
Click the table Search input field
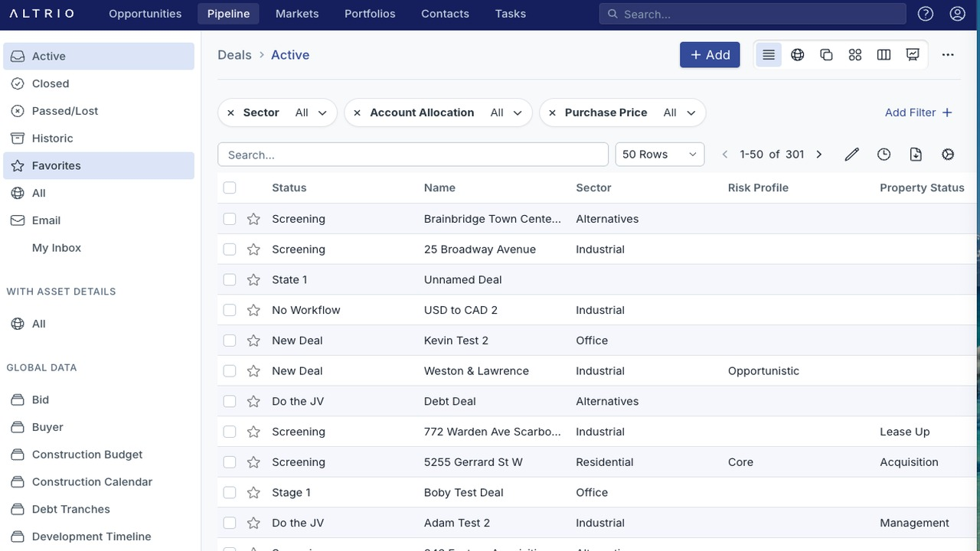point(413,155)
